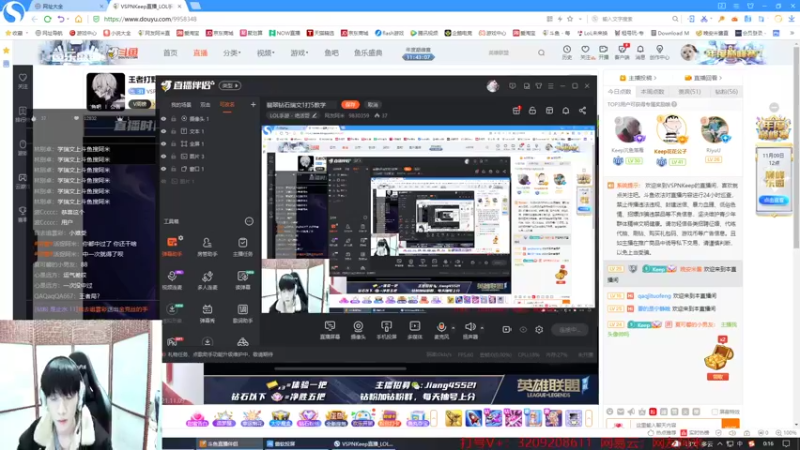
Task: Go to Douyu 鱼吧 nav item
Action: point(331,53)
